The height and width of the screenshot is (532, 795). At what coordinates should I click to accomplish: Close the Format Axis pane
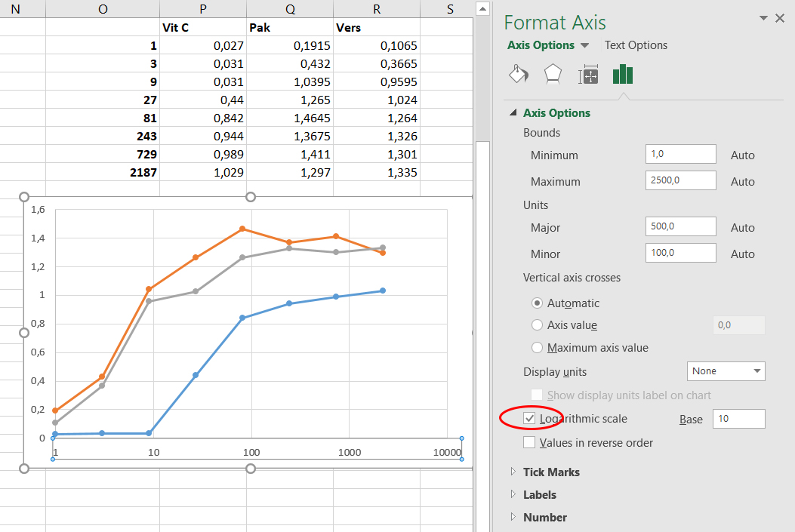click(780, 18)
